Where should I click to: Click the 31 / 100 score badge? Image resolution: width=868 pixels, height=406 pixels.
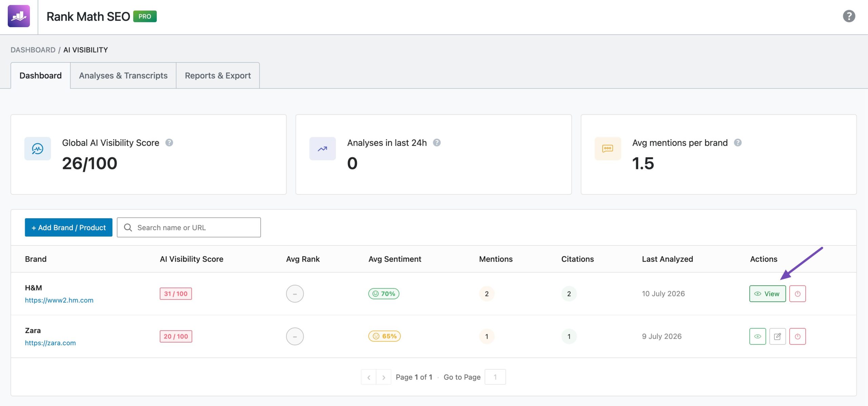(176, 294)
